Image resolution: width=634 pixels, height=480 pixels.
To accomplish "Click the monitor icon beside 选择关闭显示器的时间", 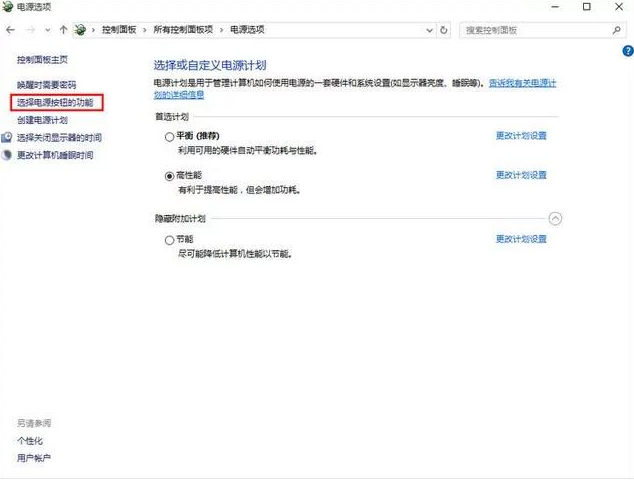I will point(8,138).
